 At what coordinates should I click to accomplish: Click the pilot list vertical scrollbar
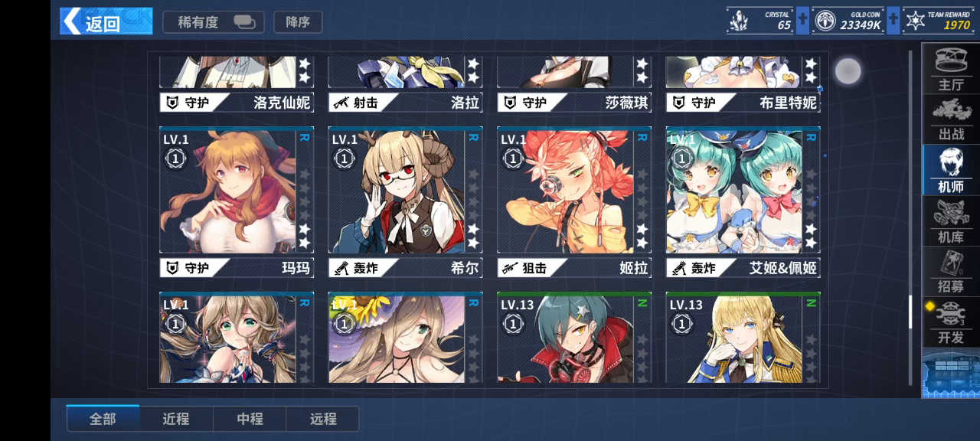tap(910, 218)
